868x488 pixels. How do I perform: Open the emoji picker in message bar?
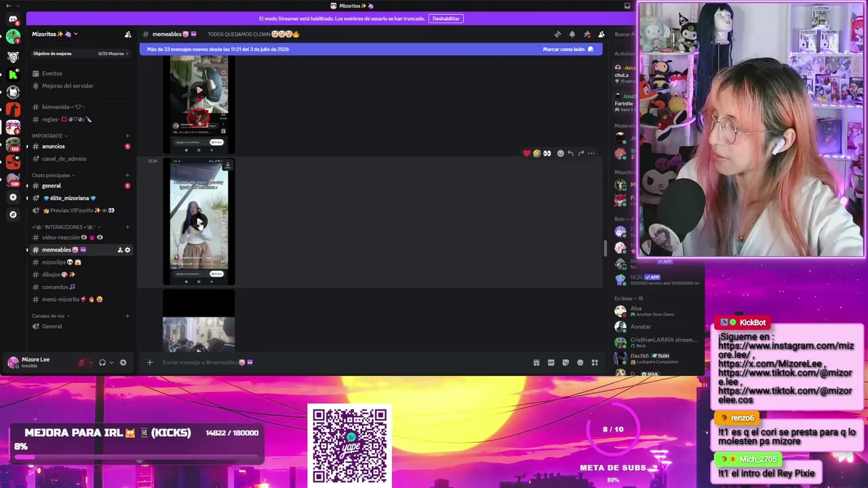(x=580, y=363)
